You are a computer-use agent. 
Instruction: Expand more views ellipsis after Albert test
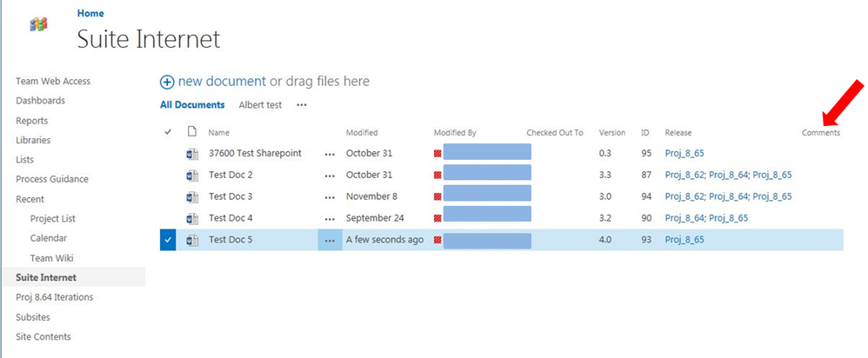click(x=301, y=105)
